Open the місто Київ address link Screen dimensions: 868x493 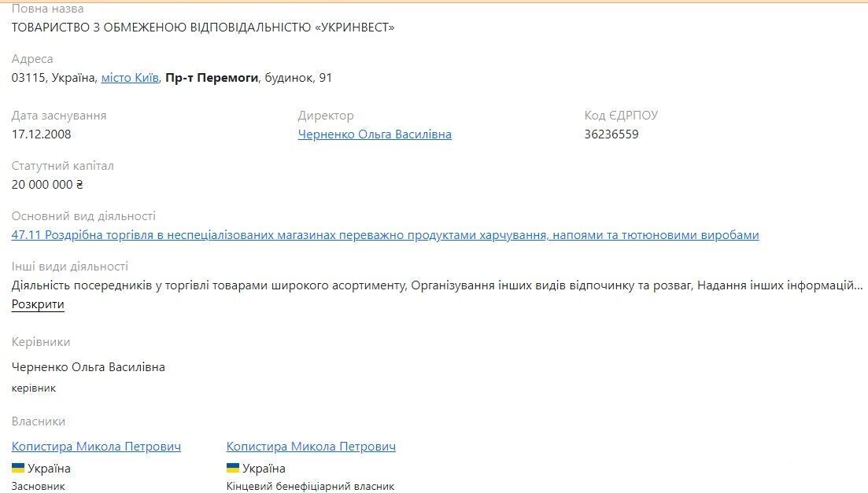tap(130, 78)
